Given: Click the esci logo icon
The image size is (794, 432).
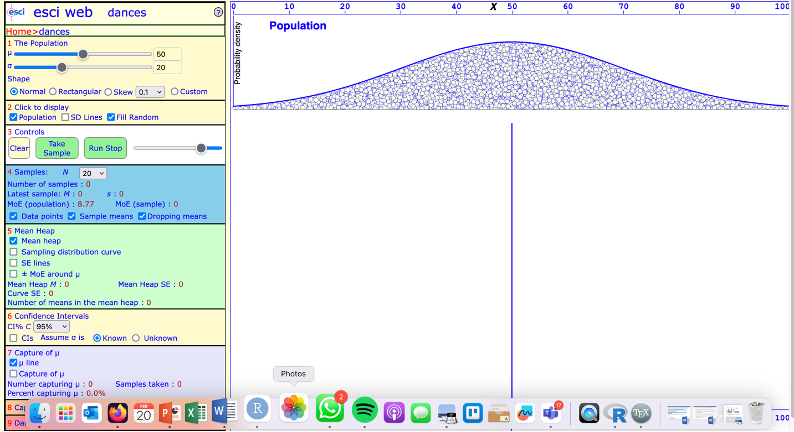Looking at the screenshot, I should pyautogui.click(x=17, y=12).
